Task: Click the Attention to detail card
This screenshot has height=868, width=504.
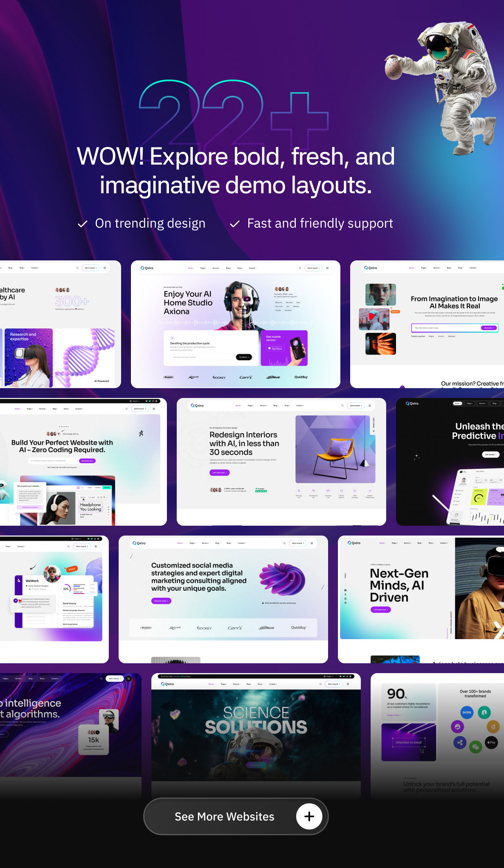Action: point(409,742)
